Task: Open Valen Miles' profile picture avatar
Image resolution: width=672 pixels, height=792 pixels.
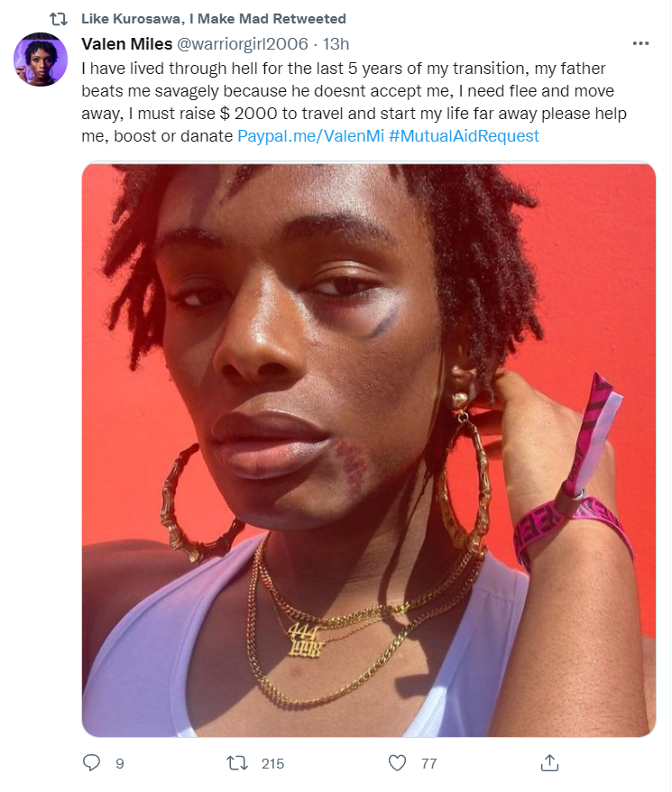Action: (41, 60)
